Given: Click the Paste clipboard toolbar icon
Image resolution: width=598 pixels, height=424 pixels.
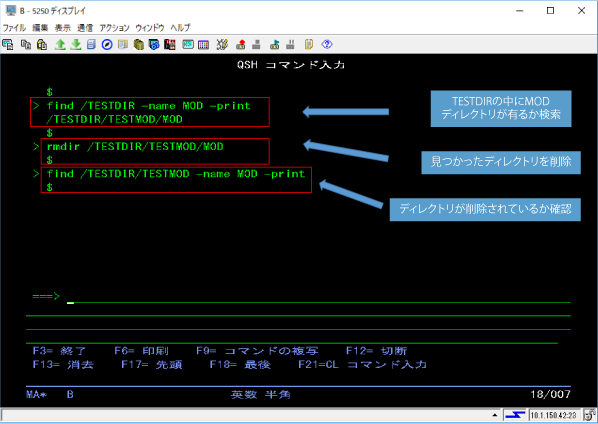Looking at the screenshot, I should pyautogui.click(x=42, y=45).
